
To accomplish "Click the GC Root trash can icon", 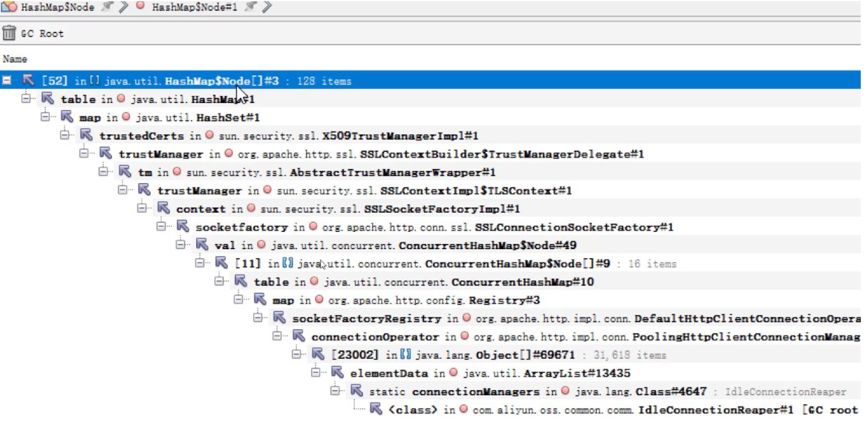I will coord(9,33).
